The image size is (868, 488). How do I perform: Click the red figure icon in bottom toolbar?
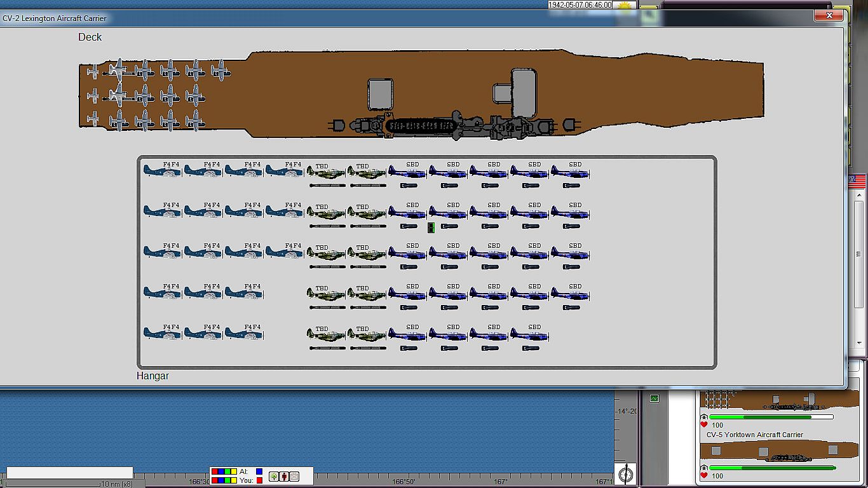coord(284,477)
